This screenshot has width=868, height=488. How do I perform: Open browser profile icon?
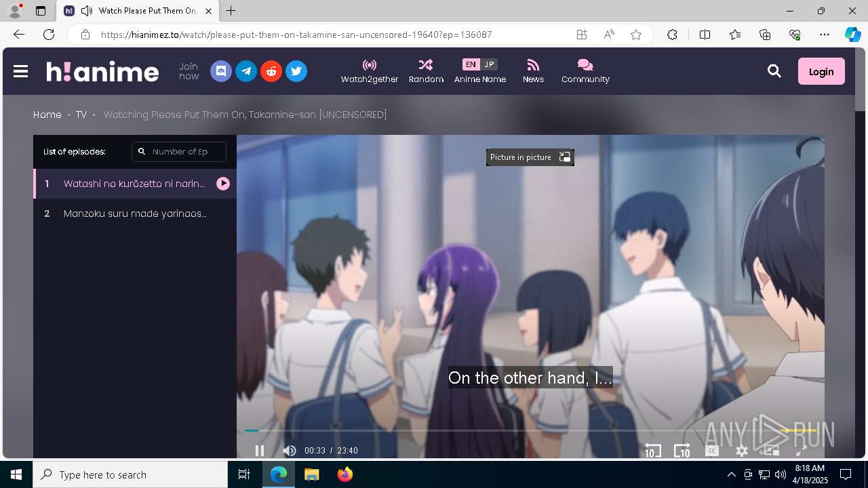14,11
